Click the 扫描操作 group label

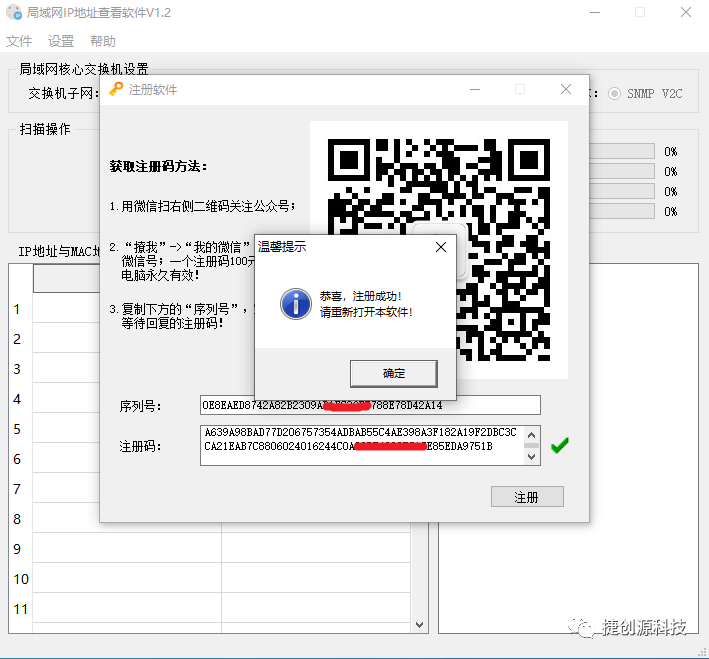pos(45,129)
